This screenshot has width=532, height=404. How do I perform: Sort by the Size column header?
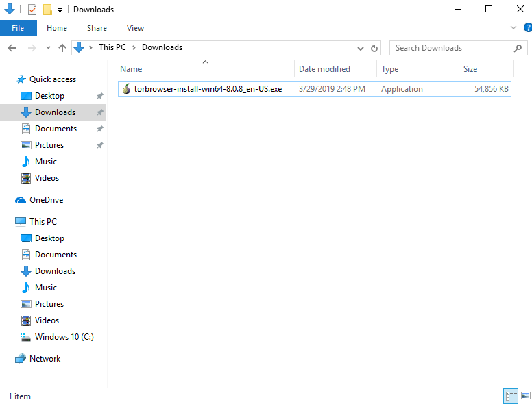click(x=487, y=69)
